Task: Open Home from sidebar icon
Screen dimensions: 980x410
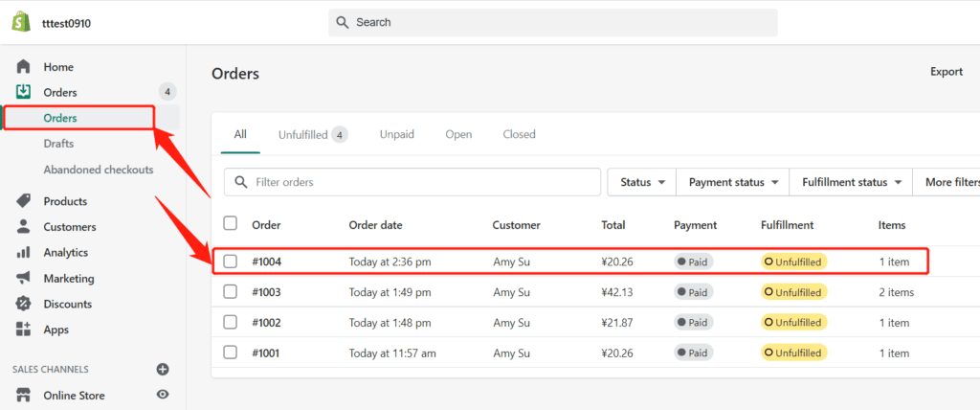Action: coord(24,67)
